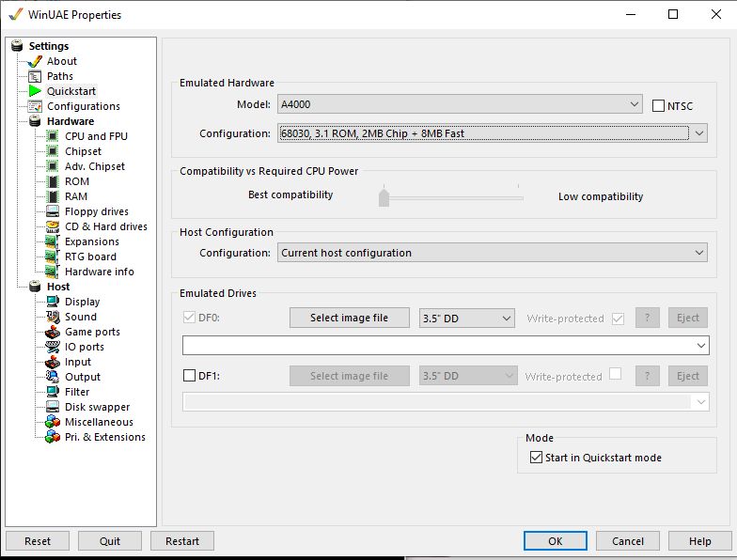
Task: Go to the Paths settings page
Action: 60,76
